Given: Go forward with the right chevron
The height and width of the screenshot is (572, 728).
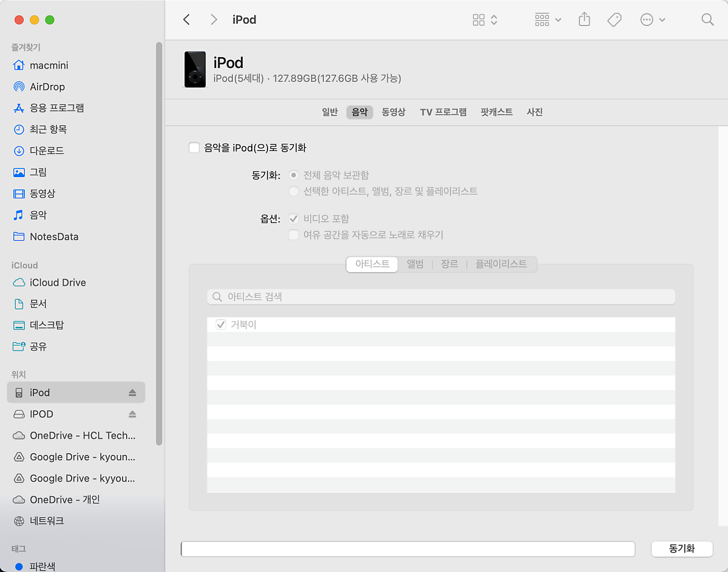Looking at the screenshot, I should pyautogui.click(x=214, y=19).
